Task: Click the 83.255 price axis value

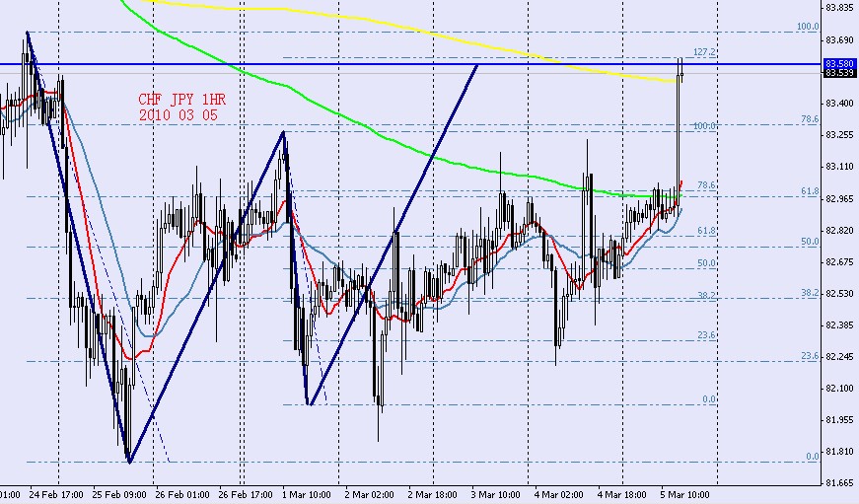Action: [840, 135]
